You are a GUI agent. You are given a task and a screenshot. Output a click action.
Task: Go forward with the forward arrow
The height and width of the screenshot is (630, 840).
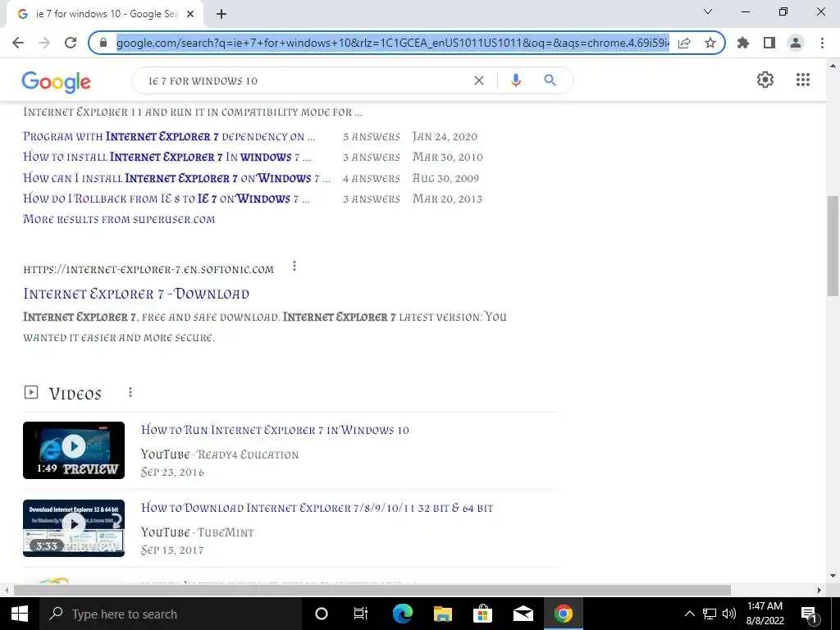44,43
